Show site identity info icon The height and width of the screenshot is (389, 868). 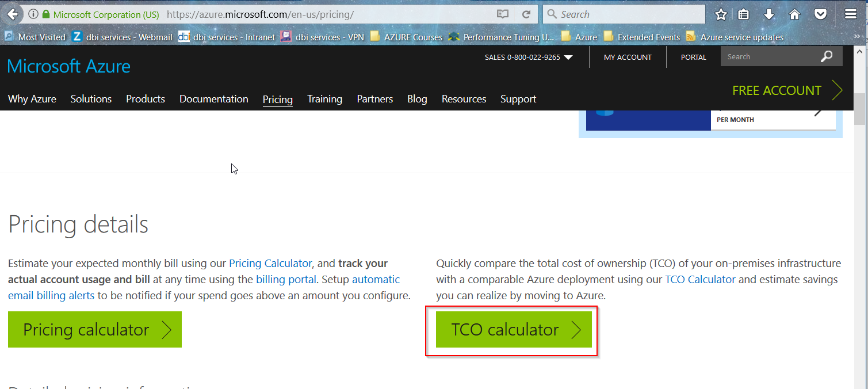click(33, 14)
